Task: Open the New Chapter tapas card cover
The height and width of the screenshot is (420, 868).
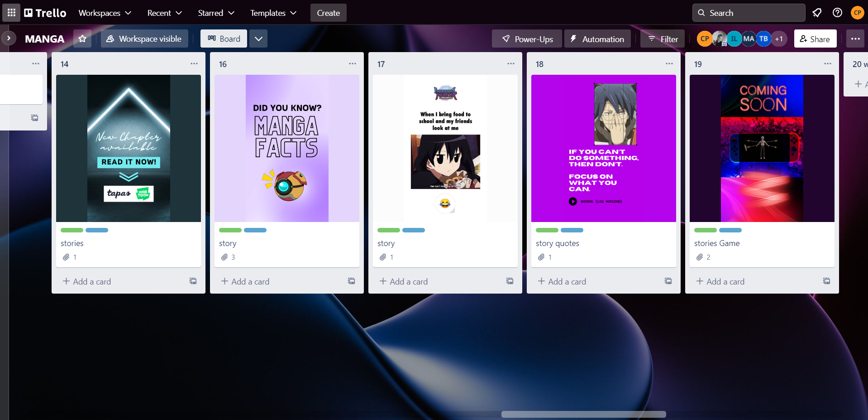Action: coord(129,148)
